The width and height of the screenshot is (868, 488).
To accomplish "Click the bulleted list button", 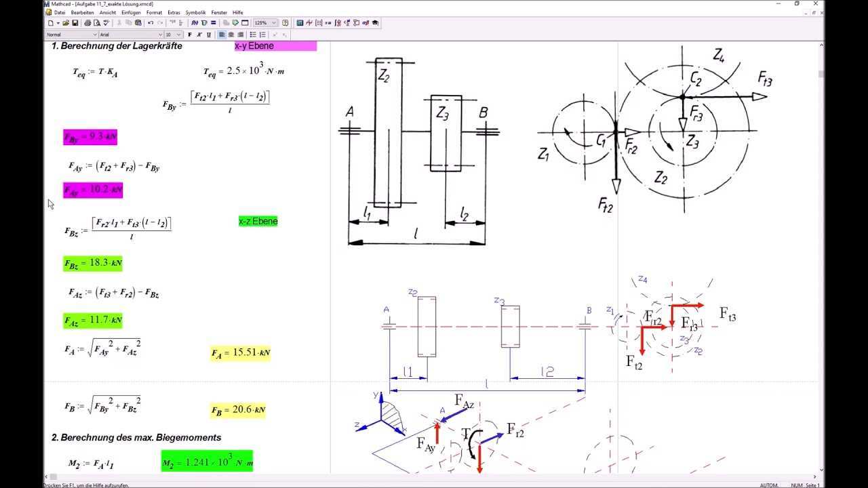I will click(x=253, y=35).
